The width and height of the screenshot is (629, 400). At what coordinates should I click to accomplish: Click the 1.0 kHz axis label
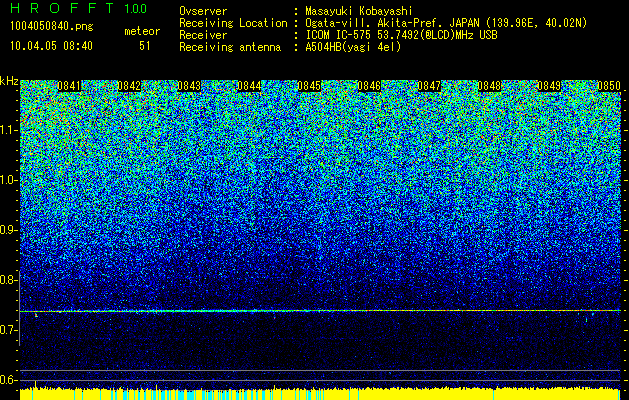(8, 180)
